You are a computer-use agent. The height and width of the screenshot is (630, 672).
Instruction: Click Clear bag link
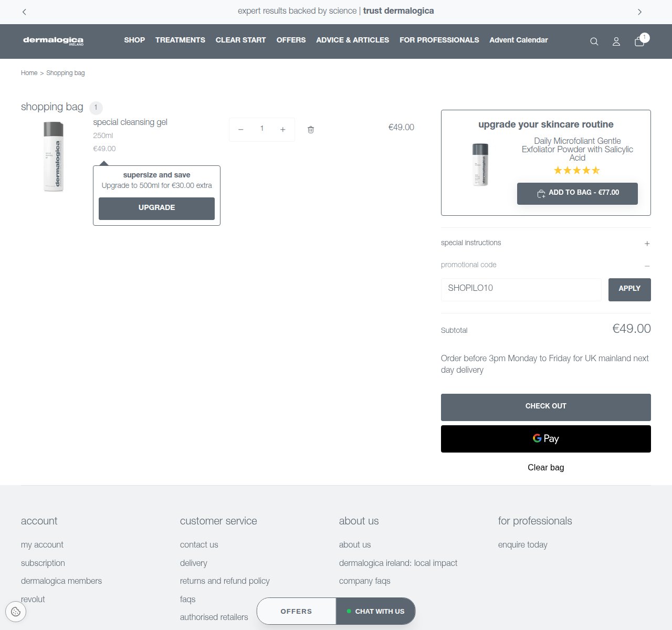(x=545, y=467)
